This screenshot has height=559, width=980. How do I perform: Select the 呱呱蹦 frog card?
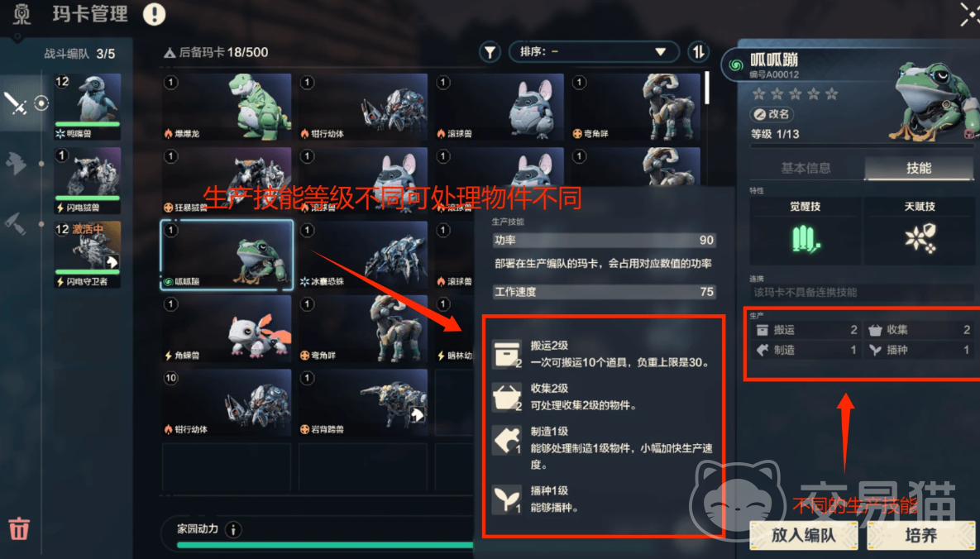227,255
